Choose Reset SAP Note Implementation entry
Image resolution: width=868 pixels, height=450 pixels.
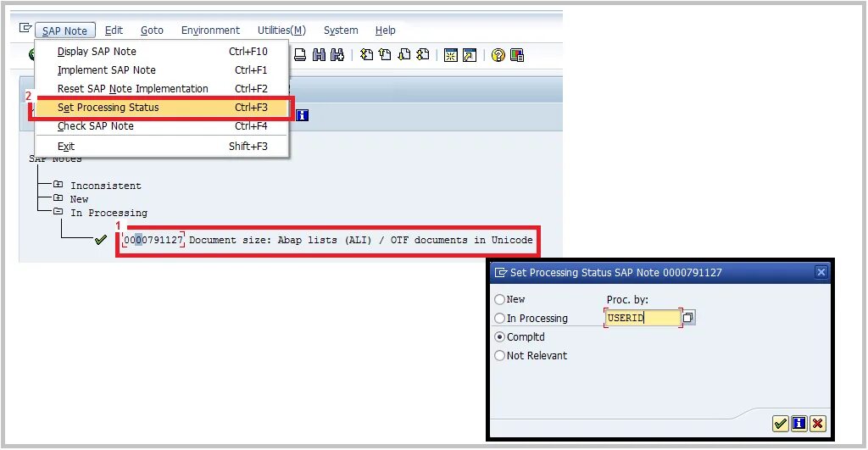click(x=162, y=89)
